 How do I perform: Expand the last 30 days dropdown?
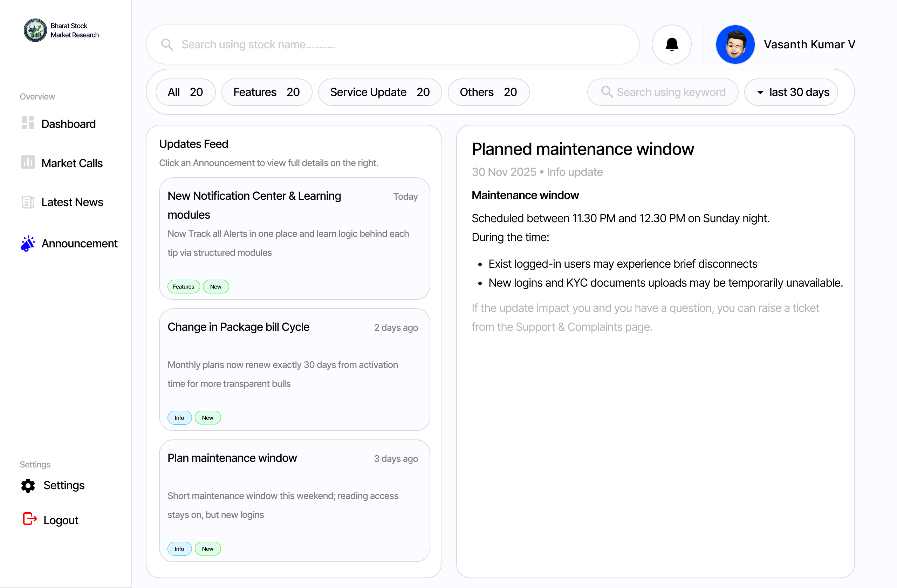pyautogui.click(x=791, y=93)
